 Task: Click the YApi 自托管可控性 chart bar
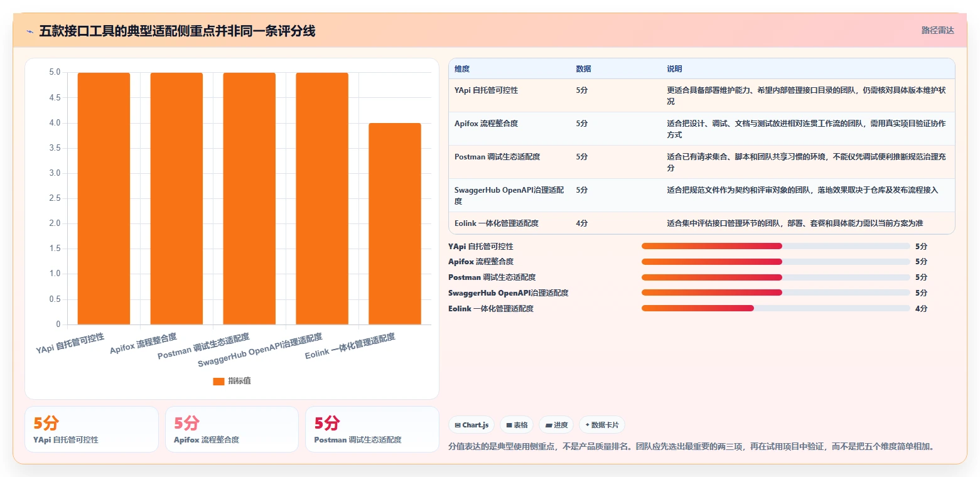click(x=104, y=198)
